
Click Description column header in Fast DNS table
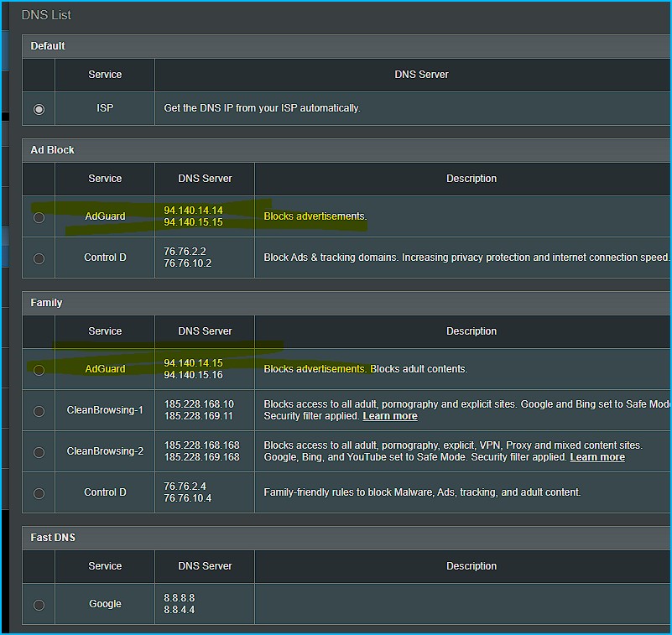[x=471, y=566]
